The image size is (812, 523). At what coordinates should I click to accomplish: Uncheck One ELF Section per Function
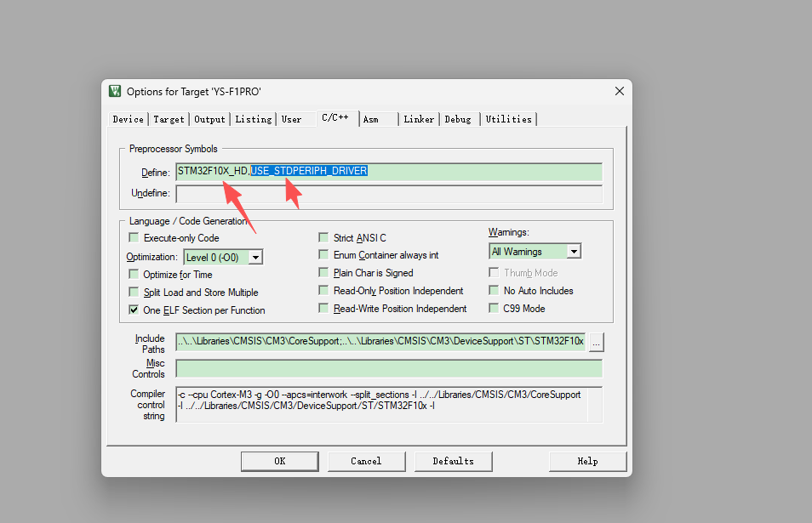[x=134, y=310]
